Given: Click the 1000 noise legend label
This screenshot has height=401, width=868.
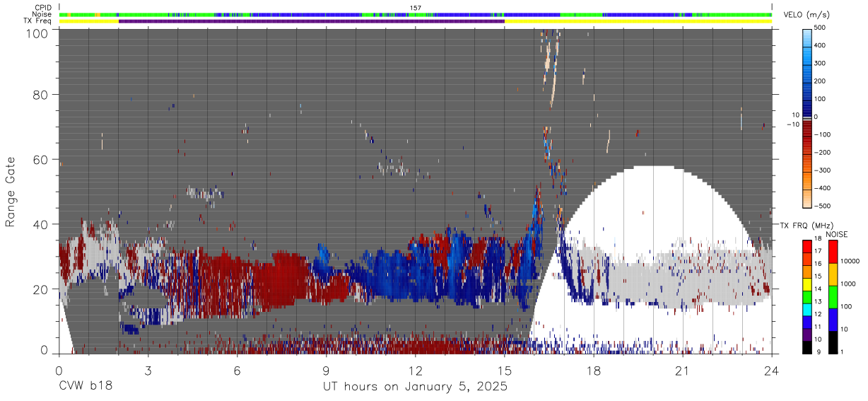Looking at the screenshot, I should pyautogui.click(x=849, y=285).
